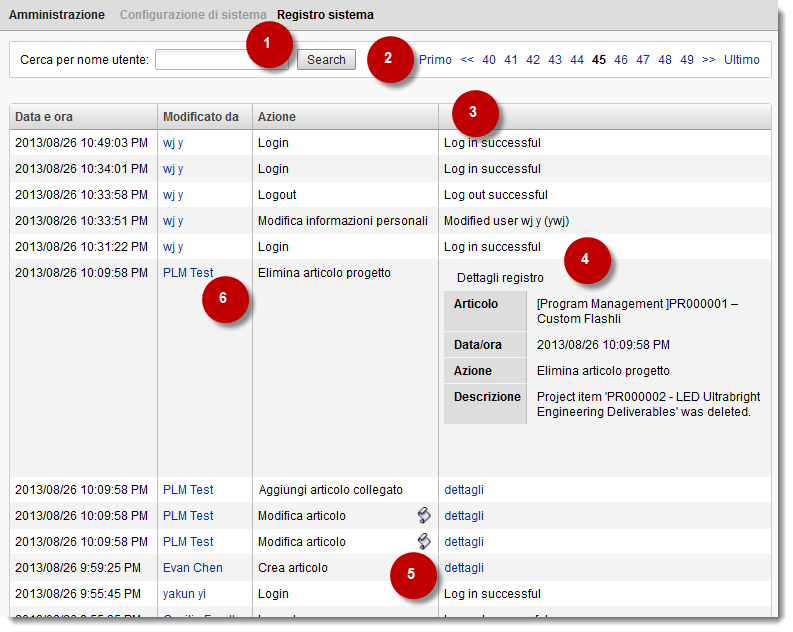Open user wj y in Modifica informazioni personali row
The image size is (793, 632).
[x=173, y=221]
